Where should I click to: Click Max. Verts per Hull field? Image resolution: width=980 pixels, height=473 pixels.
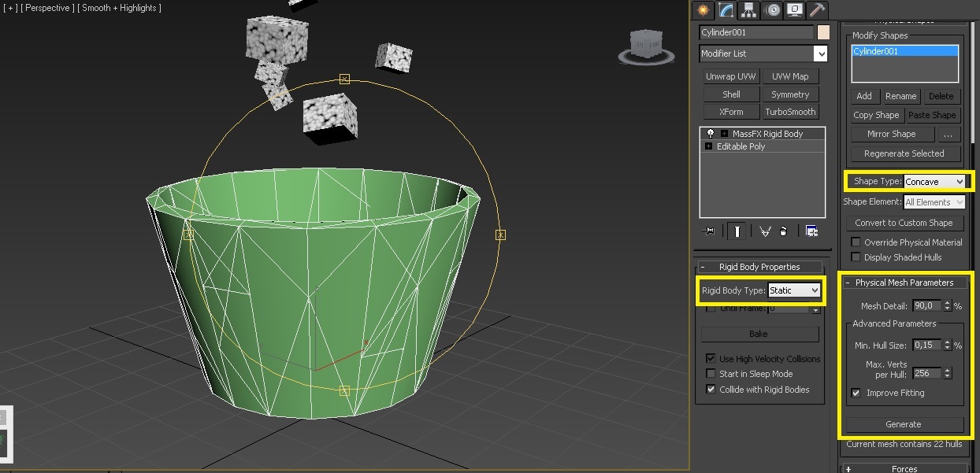click(927, 373)
